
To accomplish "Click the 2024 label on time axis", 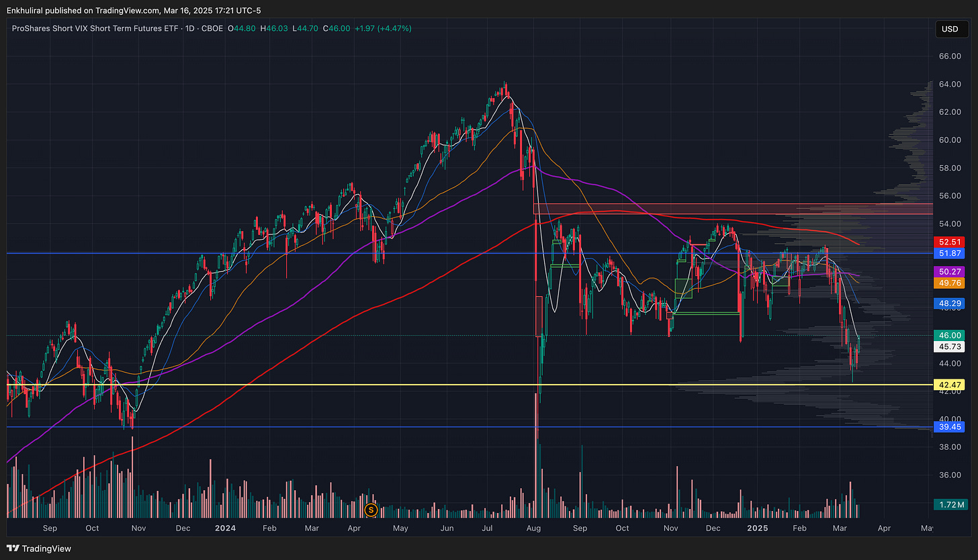I will click(224, 528).
